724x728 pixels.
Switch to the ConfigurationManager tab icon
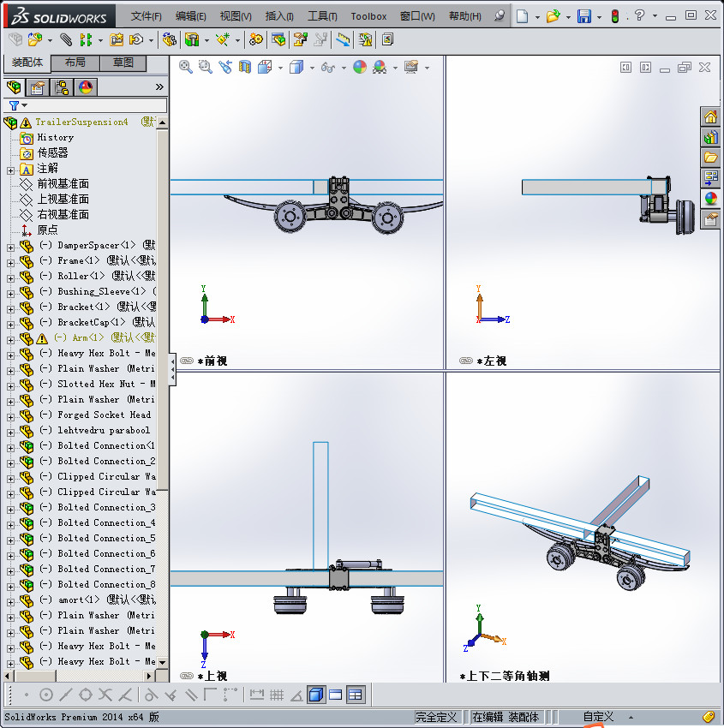pyautogui.click(x=62, y=87)
